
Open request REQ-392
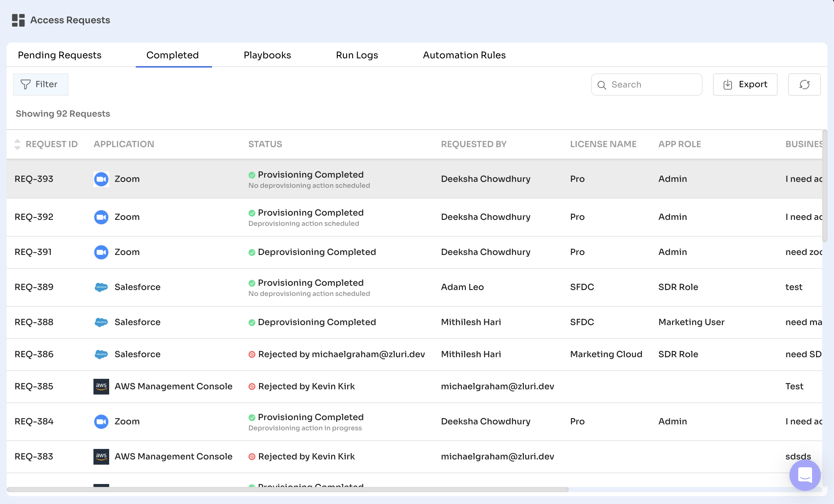click(34, 217)
